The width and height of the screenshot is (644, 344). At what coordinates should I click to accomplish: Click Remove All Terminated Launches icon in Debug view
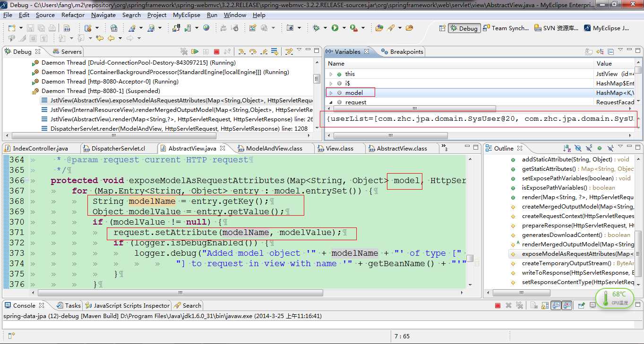click(184, 51)
